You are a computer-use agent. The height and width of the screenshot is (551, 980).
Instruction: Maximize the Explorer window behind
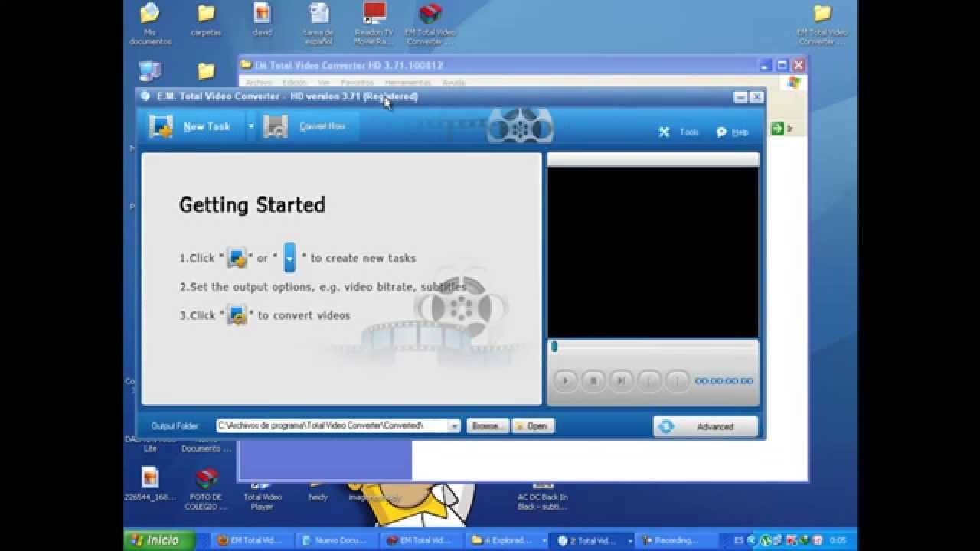tap(782, 65)
